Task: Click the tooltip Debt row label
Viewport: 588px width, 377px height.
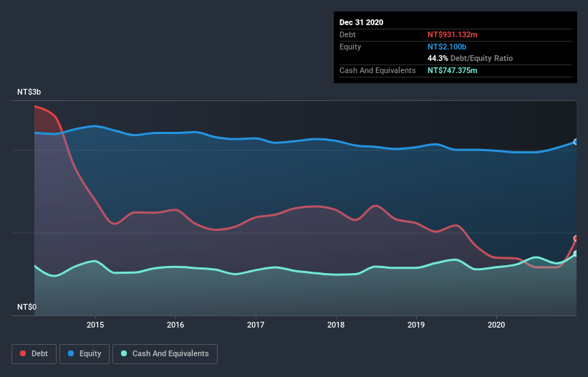Action: (x=347, y=34)
